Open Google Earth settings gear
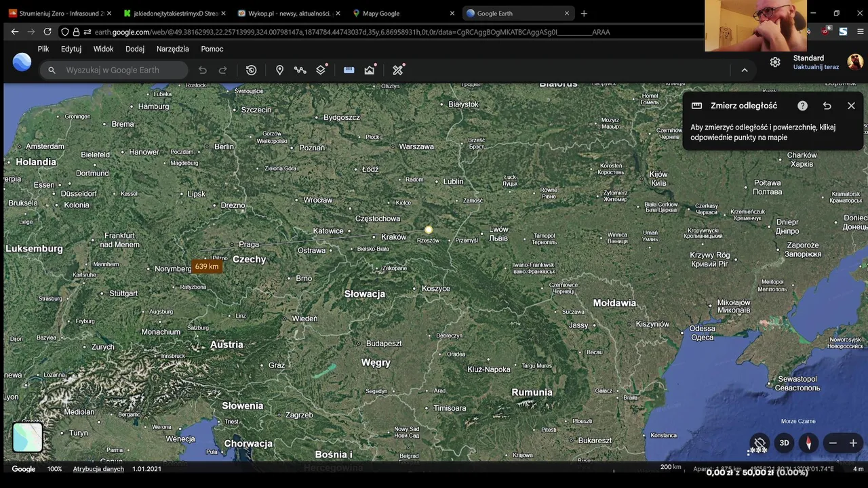 tap(775, 62)
